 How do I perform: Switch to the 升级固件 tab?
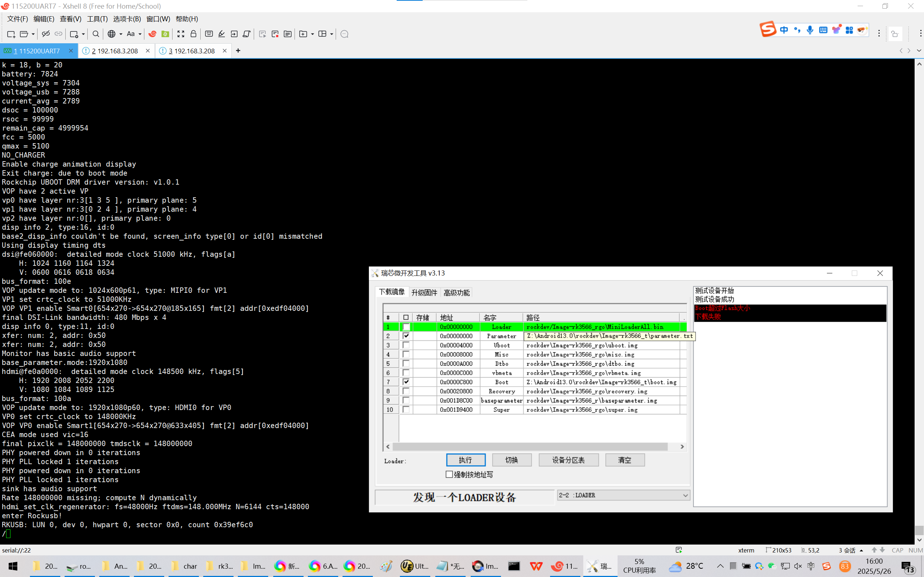coord(424,293)
